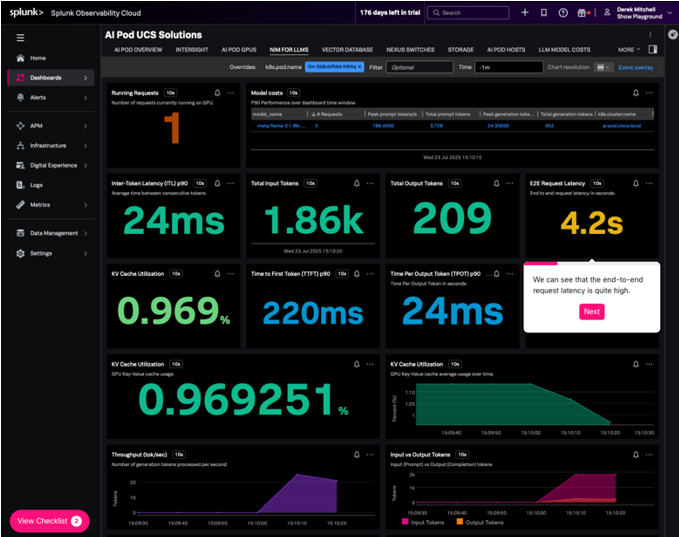Switch to LLM MODEL COSTS tab
Viewport: 679px width, 537px height.
(x=564, y=50)
